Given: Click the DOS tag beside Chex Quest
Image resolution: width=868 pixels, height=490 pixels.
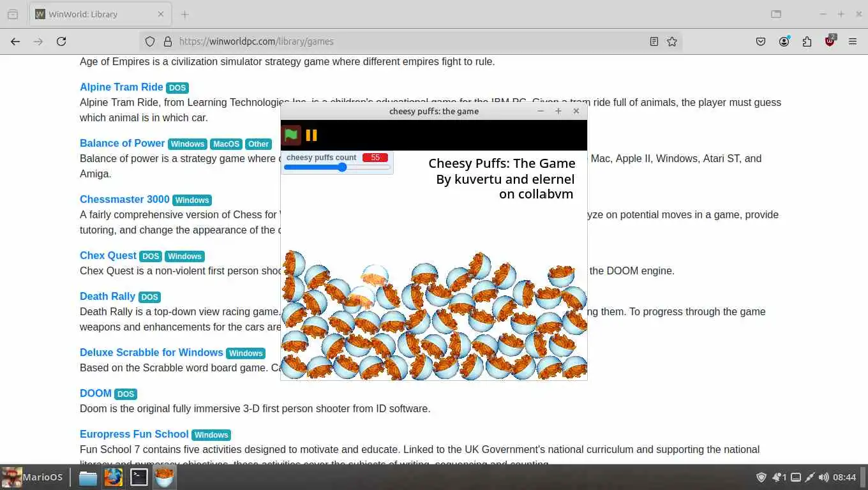Looking at the screenshot, I should [151, 256].
